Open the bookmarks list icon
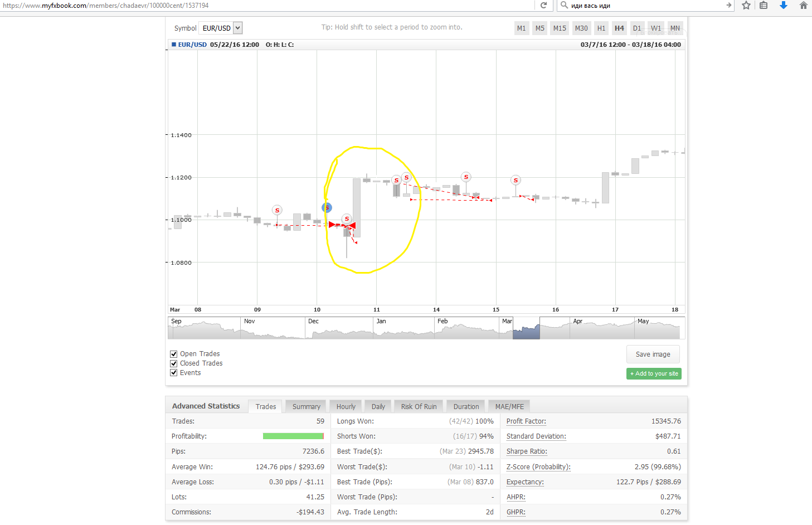 pos(764,6)
